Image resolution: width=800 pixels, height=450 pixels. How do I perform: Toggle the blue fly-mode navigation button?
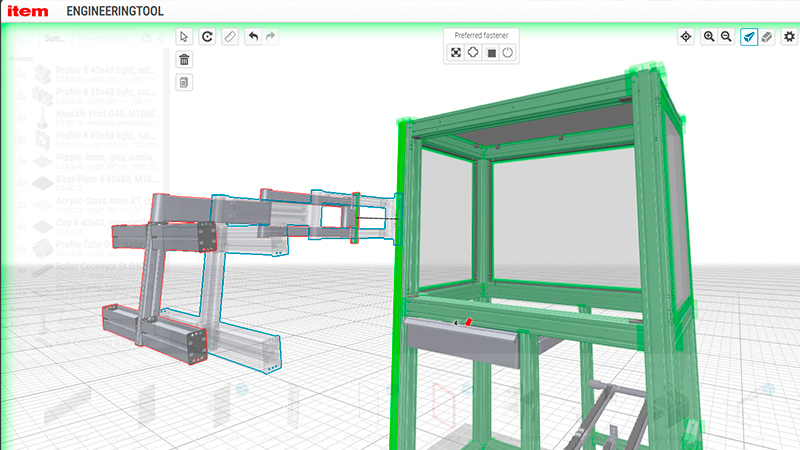coord(749,36)
